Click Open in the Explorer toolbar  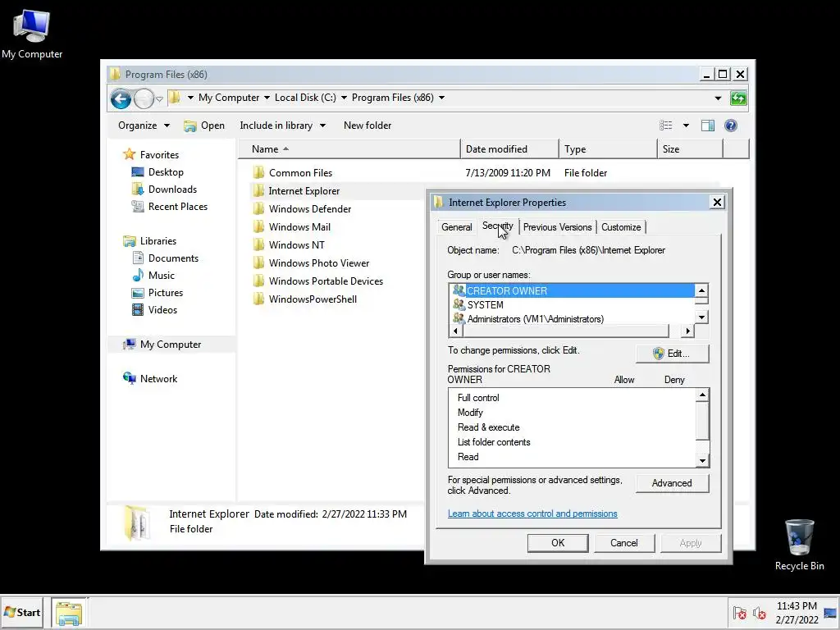pos(204,126)
